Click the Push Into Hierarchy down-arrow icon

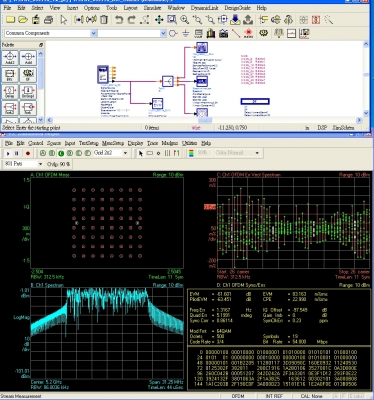[x=235, y=20]
